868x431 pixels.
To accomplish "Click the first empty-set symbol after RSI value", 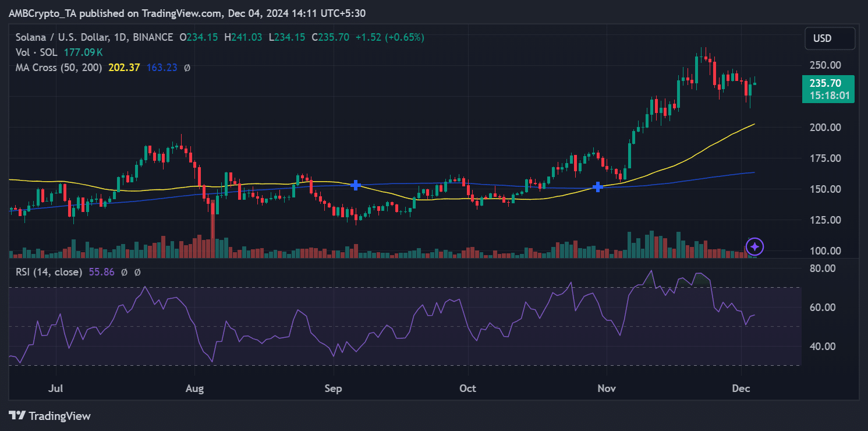I will click(x=125, y=272).
